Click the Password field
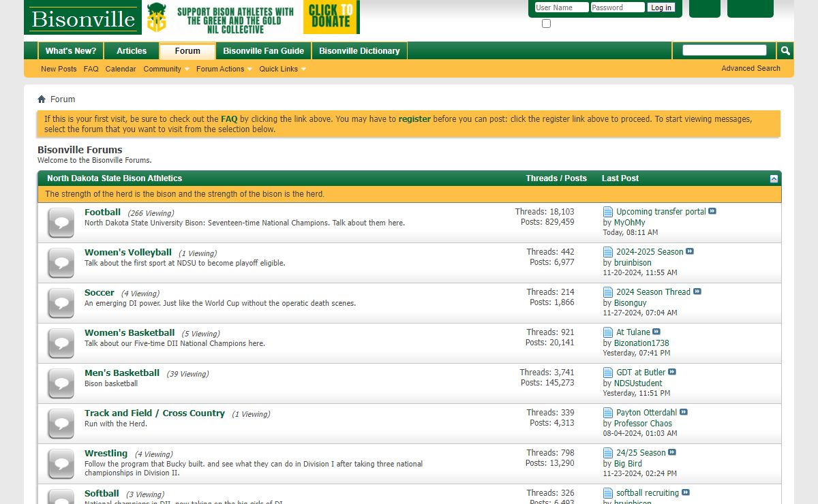818x504 pixels. (x=618, y=7)
